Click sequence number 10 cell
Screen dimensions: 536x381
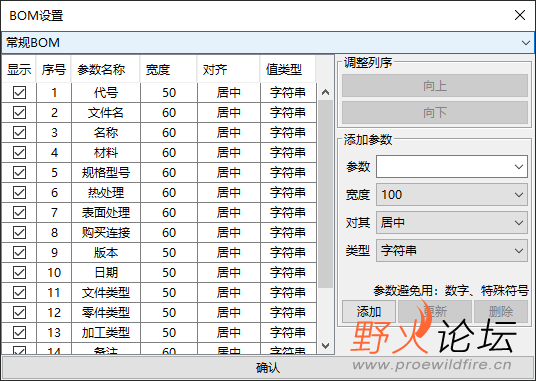click(54, 272)
